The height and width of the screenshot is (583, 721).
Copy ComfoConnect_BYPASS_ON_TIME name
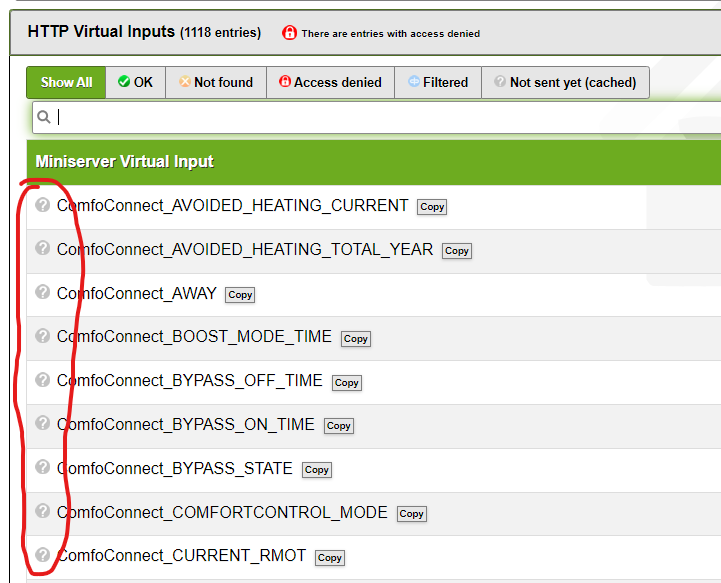[338, 426]
